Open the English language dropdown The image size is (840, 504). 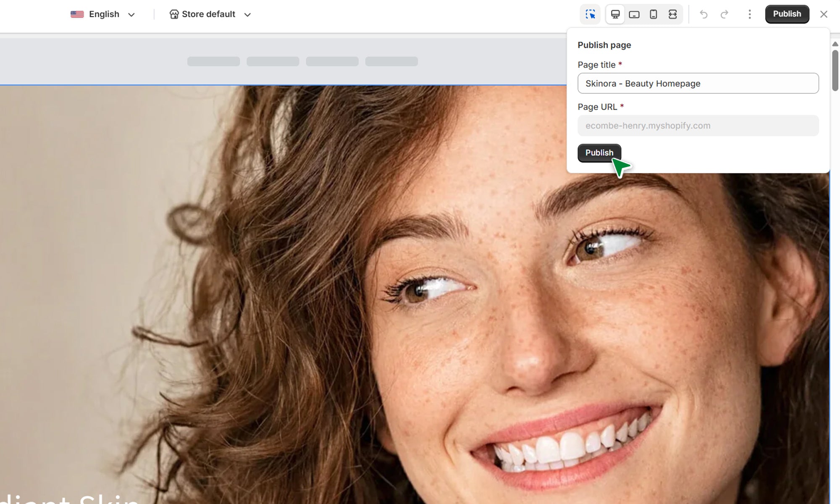(103, 14)
